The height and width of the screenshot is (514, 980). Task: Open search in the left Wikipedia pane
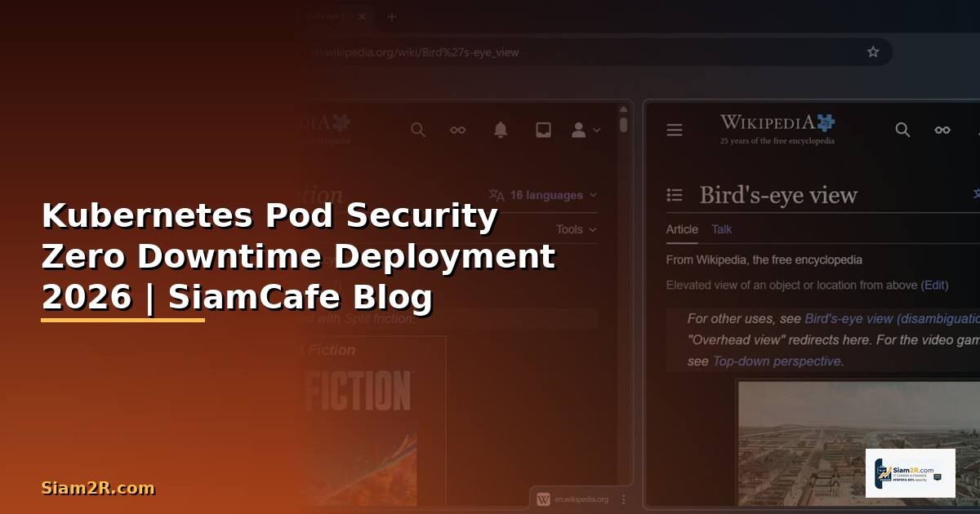tap(418, 130)
